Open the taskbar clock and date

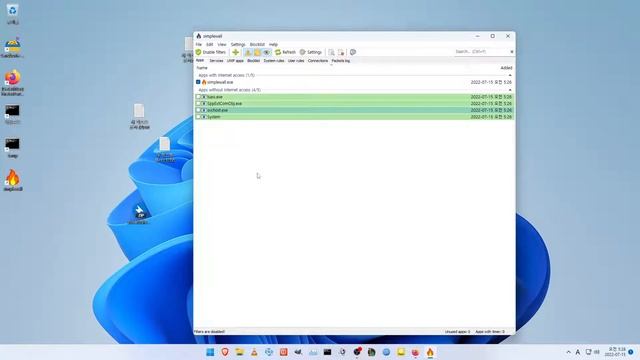(x=616, y=352)
